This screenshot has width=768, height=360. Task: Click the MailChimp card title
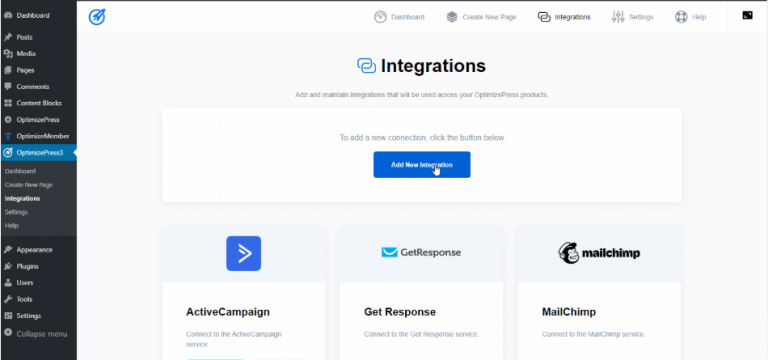click(569, 312)
